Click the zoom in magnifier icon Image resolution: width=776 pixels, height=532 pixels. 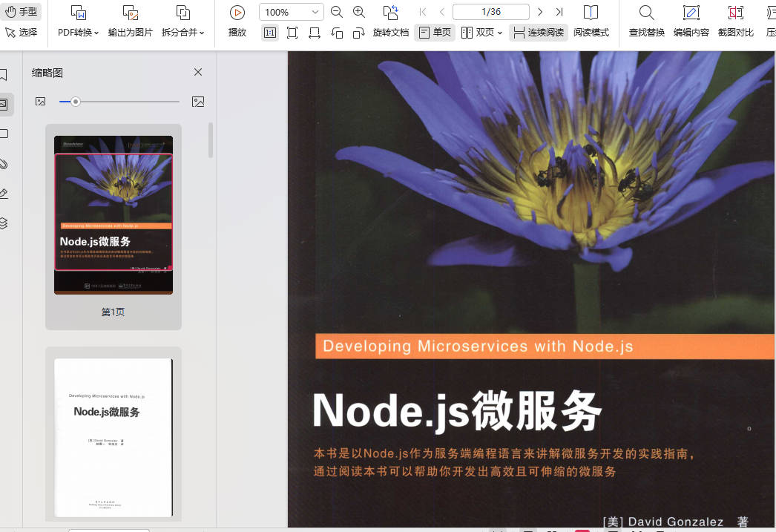pos(359,12)
